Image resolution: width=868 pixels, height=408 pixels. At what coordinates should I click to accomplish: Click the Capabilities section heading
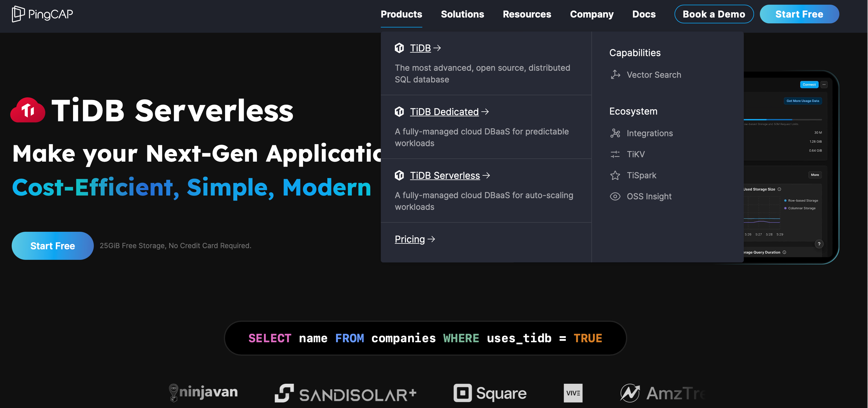[x=635, y=53]
